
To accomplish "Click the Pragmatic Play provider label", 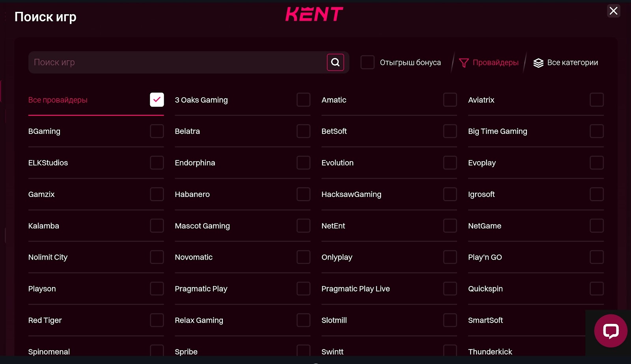I will (201, 289).
